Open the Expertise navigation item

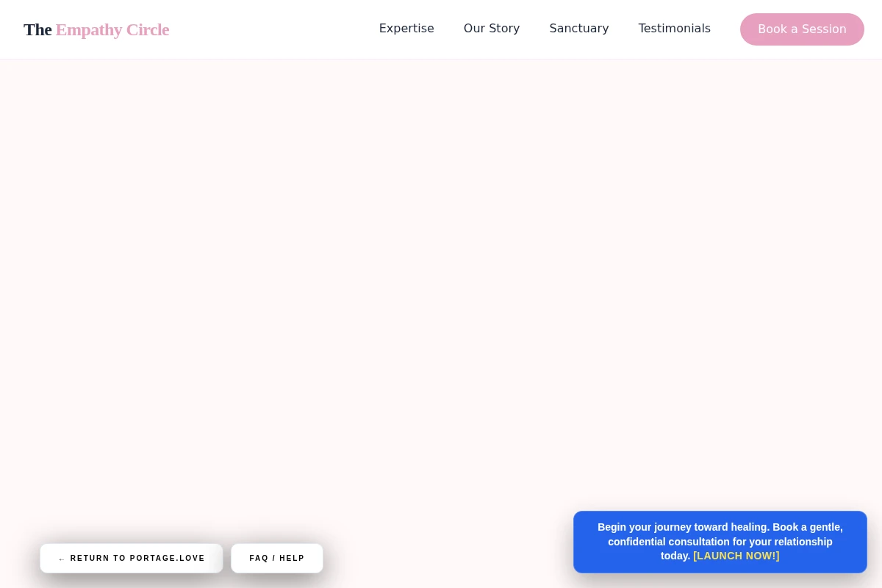(406, 29)
